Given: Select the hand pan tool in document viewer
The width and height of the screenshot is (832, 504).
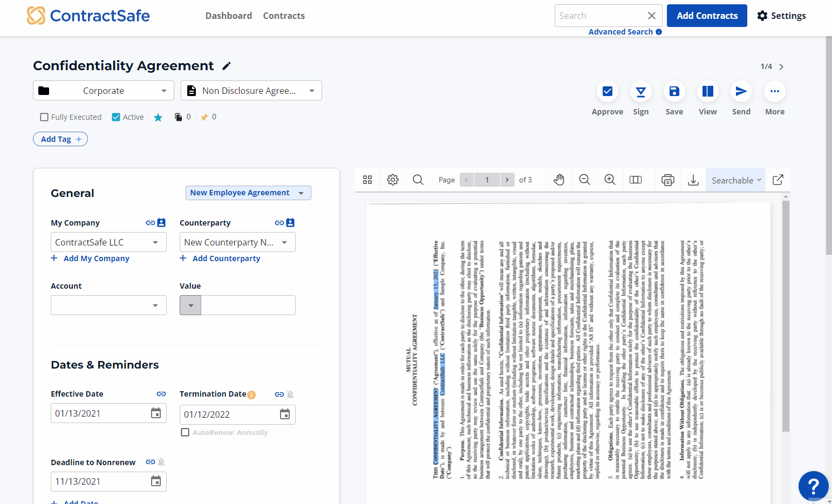Looking at the screenshot, I should click(560, 180).
